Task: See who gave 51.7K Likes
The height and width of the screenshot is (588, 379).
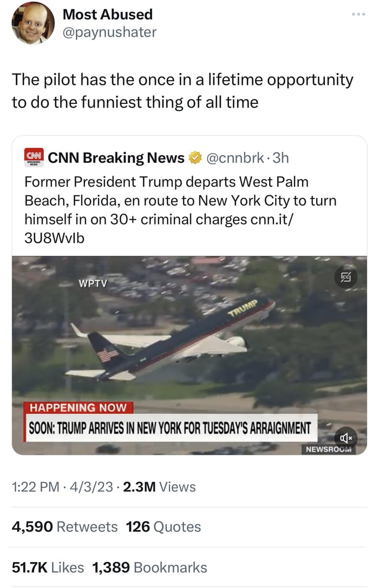Action: coord(48,567)
